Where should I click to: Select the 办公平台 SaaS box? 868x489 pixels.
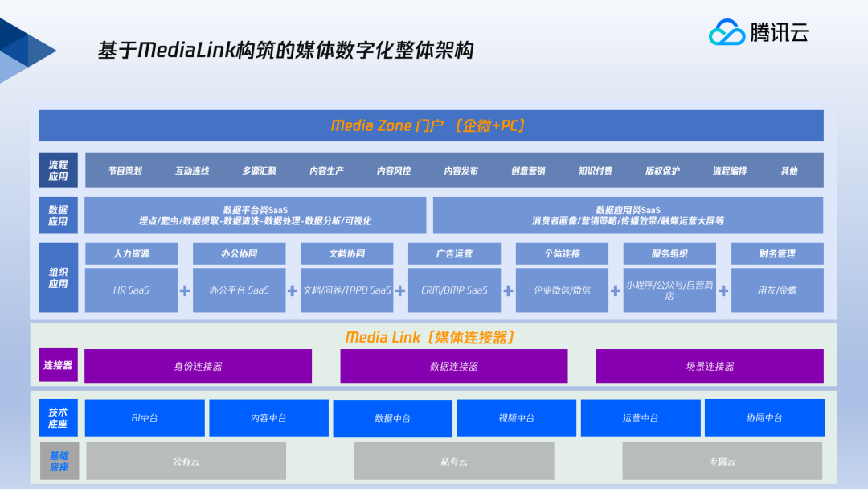240,290
